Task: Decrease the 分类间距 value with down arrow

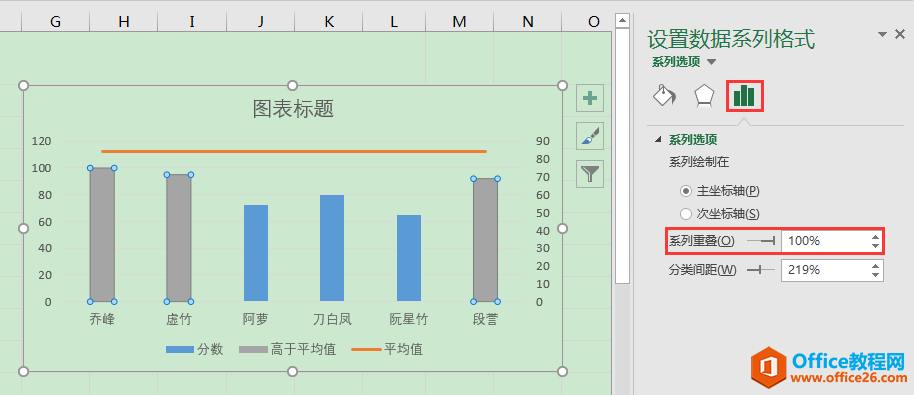Action: click(x=875, y=274)
